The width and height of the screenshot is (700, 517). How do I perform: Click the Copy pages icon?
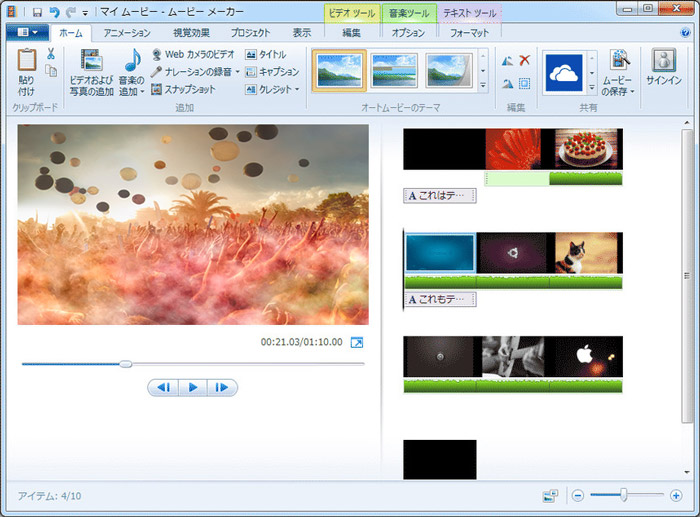(x=51, y=71)
